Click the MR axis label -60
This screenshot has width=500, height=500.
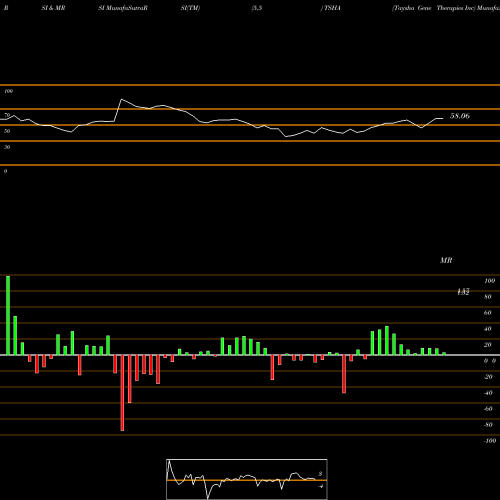pyautogui.click(x=488, y=409)
